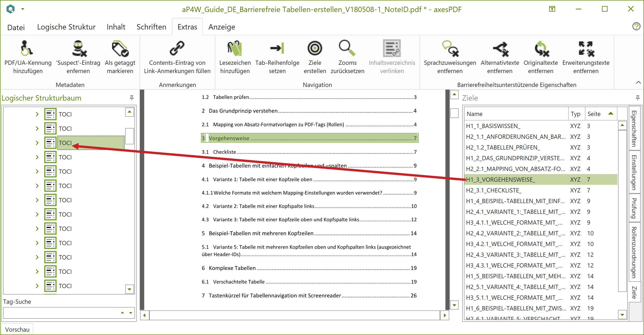Click ribbon display options icon in title bar
The height and width of the screenshot is (335, 644).
552,9
